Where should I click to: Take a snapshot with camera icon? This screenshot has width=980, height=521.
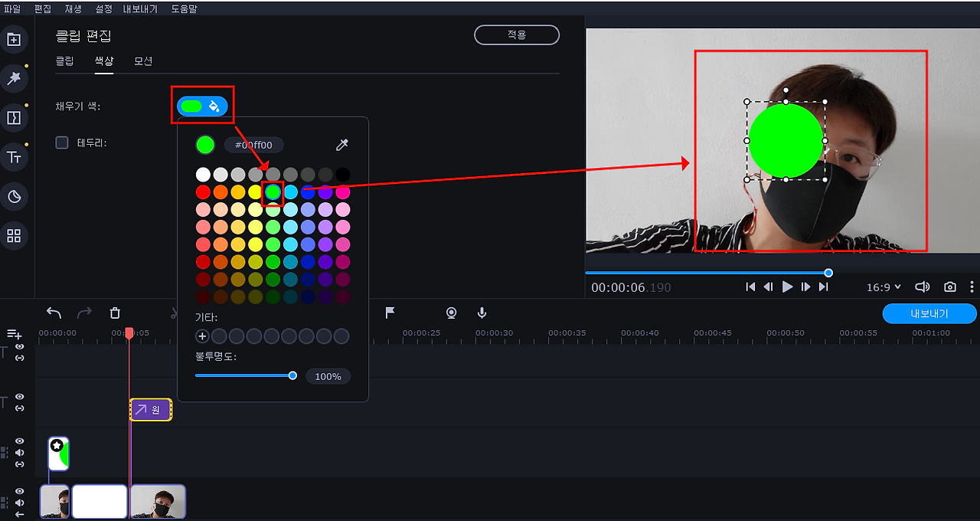[950, 287]
